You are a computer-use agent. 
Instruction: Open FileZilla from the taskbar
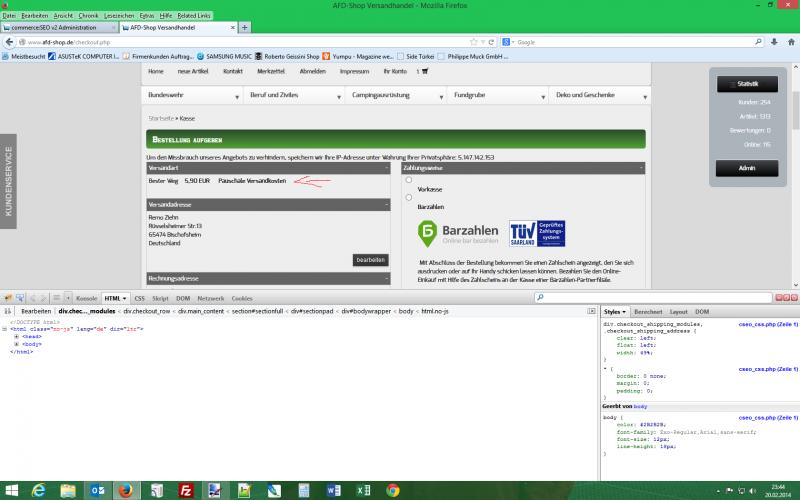pyautogui.click(x=186, y=490)
